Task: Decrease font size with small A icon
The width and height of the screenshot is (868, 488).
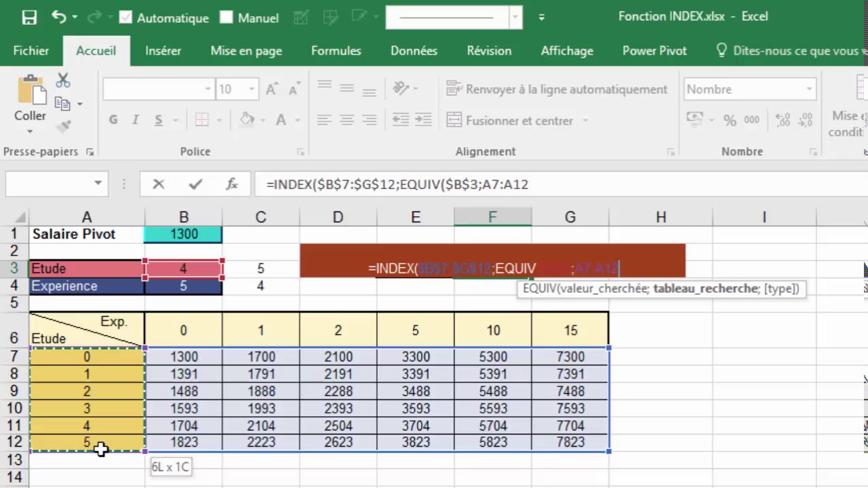Action: click(x=294, y=89)
